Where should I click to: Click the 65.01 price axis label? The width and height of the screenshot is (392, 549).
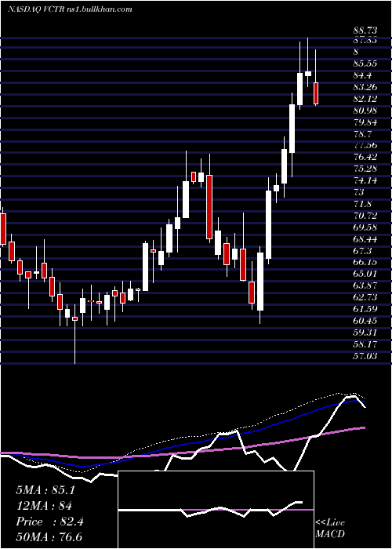coord(365,274)
